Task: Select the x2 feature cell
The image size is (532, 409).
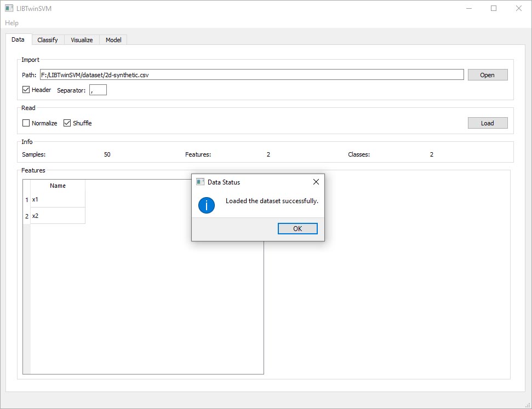Action: point(58,216)
